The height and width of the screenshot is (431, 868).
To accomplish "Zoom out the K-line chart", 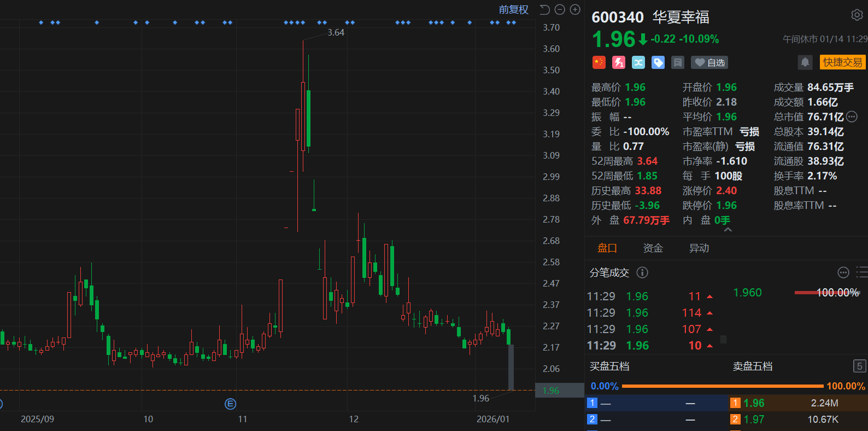I will click(x=560, y=9).
